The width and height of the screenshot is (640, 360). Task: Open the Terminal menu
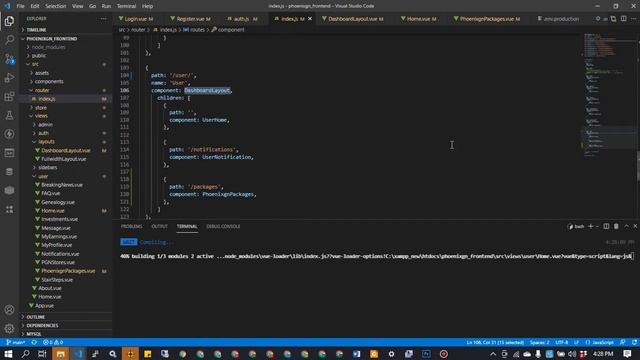[127, 6]
